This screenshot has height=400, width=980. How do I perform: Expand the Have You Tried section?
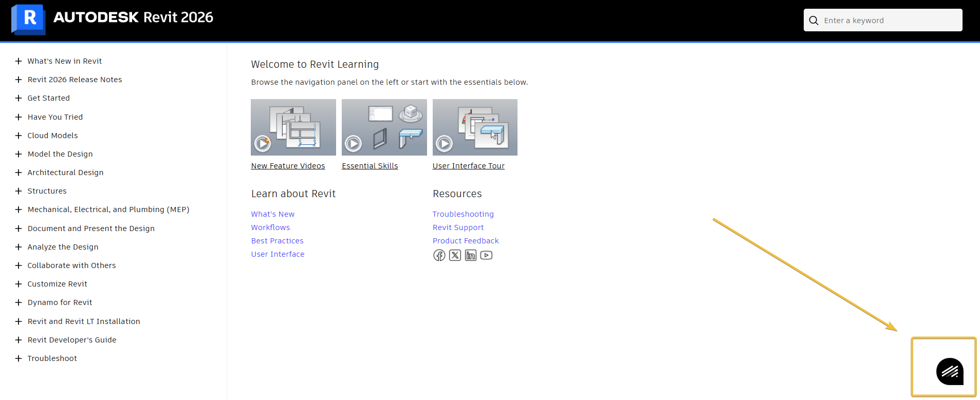(x=19, y=117)
